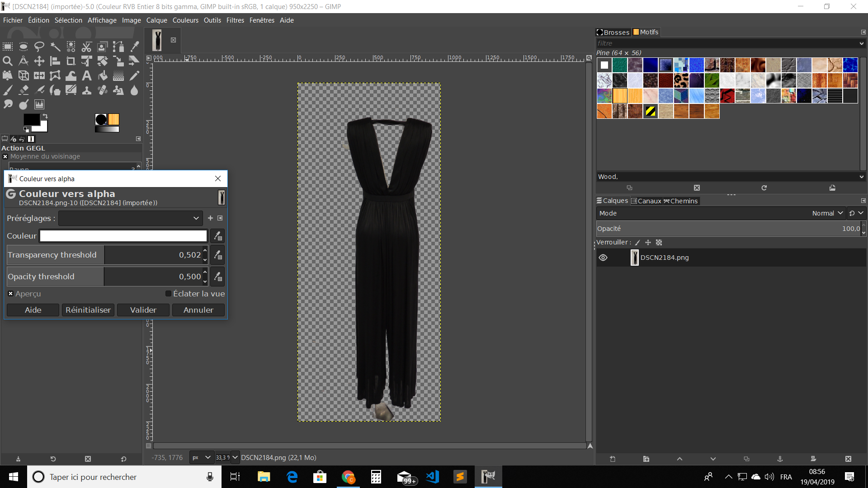Select the Scissors Select tool
868x488 pixels.
coord(86,46)
